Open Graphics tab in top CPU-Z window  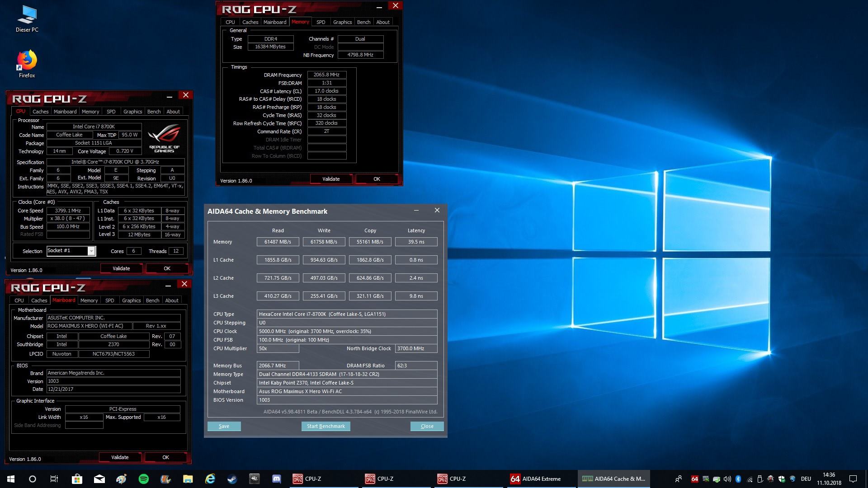pos(342,22)
